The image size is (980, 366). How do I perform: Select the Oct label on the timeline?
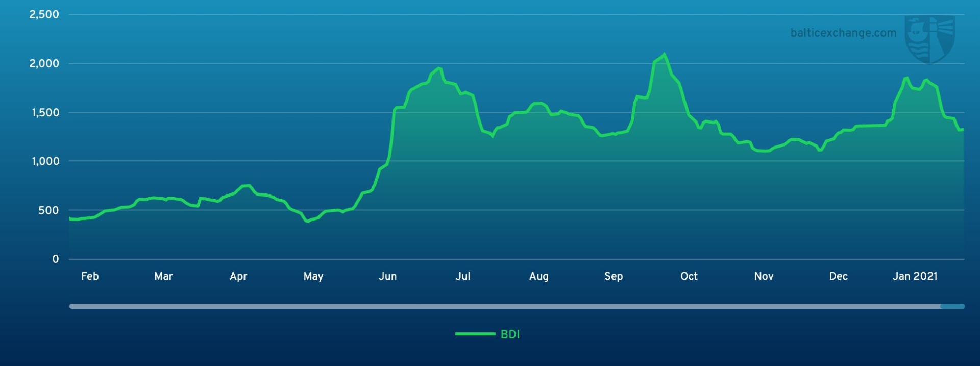[x=689, y=276]
